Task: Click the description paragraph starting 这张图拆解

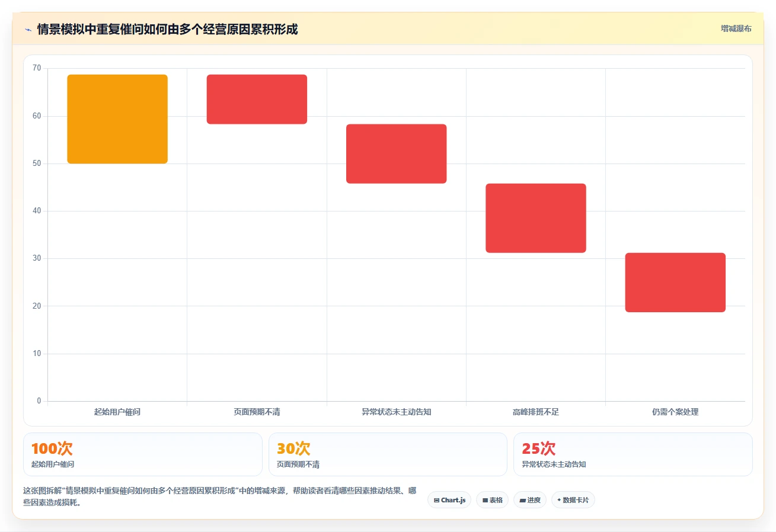Action: coord(220,496)
